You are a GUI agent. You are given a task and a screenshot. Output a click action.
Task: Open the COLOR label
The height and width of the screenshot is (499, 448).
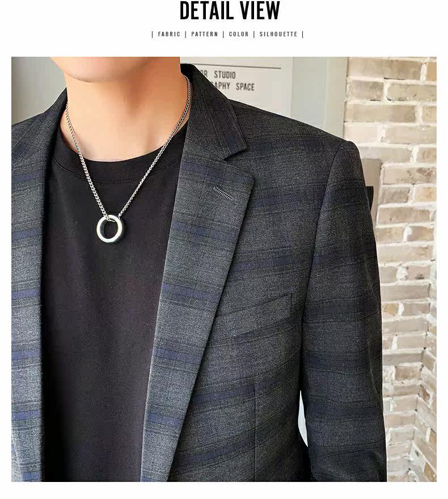tap(239, 34)
